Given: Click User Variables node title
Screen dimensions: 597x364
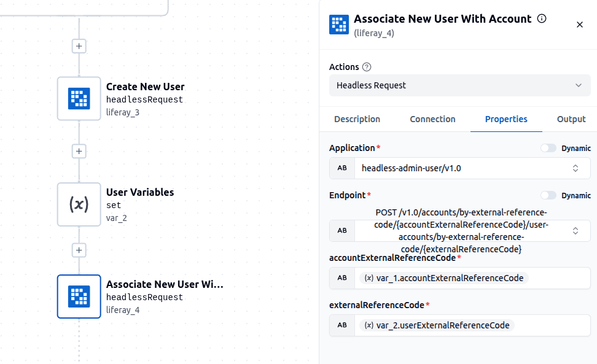Looking at the screenshot, I should [140, 193].
